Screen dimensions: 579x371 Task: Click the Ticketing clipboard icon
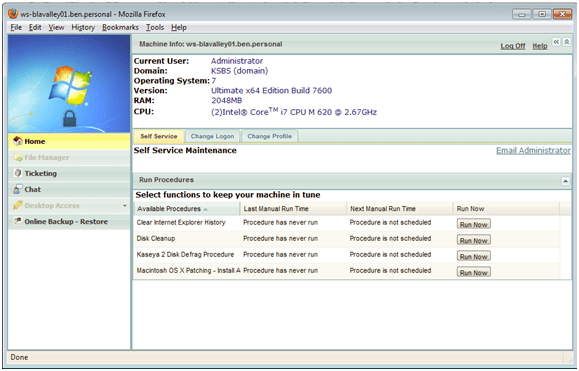(x=18, y=173)
